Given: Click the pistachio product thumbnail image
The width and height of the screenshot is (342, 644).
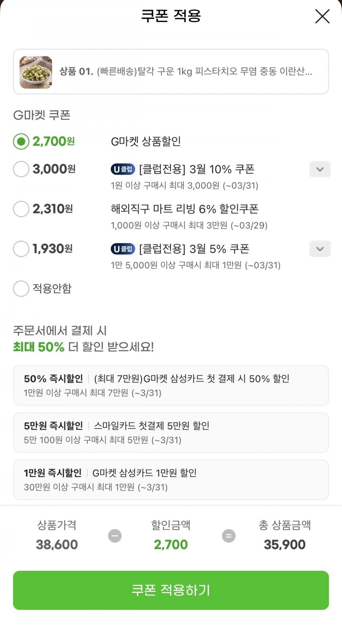Looking at the screenshot, I should (36, 72).
